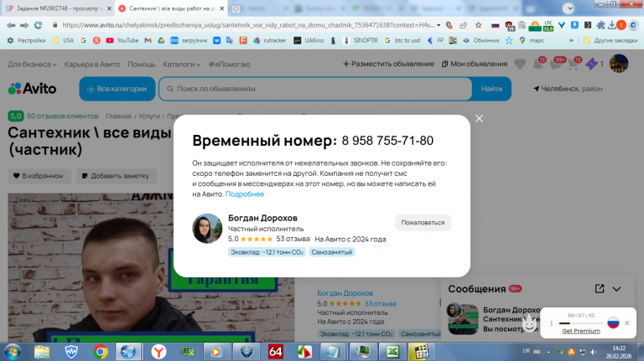The height and width of the screenshot is (361, 644).
Task: Open Главная breadcrumb
Action: coord(118,116)
